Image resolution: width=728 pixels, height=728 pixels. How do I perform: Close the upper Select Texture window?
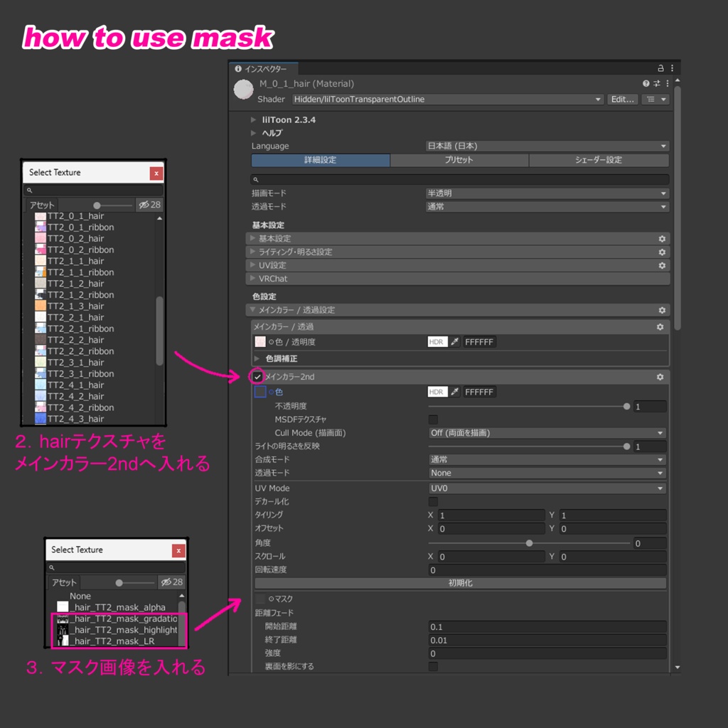click(156, 173)
